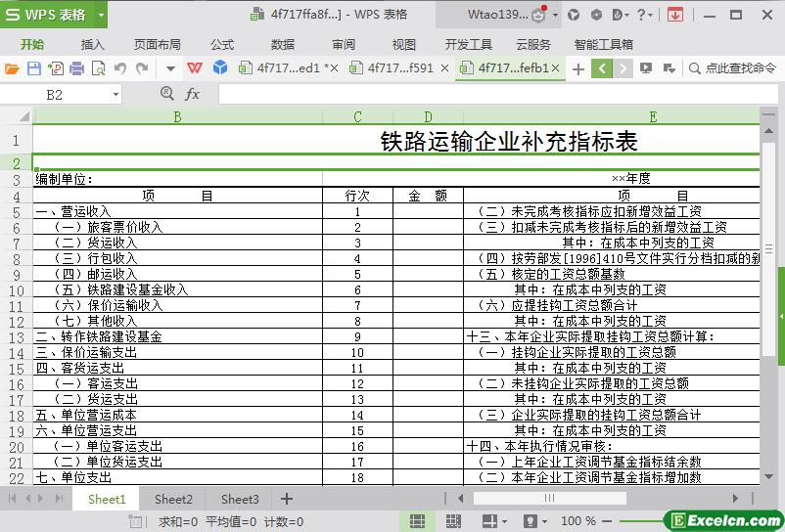
Task: Open the 开发工具 ribbon tab
Action: [469, 45]
